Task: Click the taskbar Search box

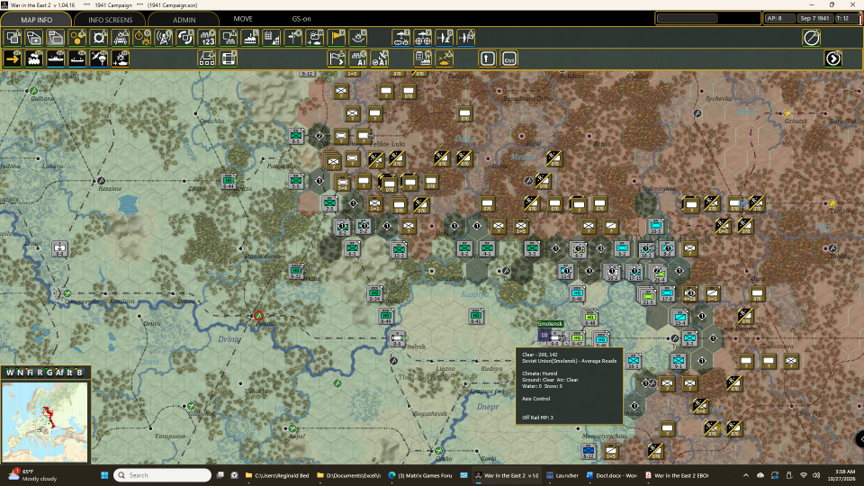Action: pyautogui.click(x=163, y=475)
